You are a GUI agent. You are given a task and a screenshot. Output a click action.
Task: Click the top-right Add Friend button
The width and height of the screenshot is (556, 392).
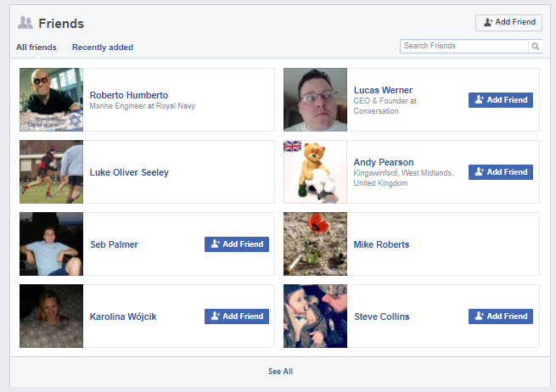point(508,22)
